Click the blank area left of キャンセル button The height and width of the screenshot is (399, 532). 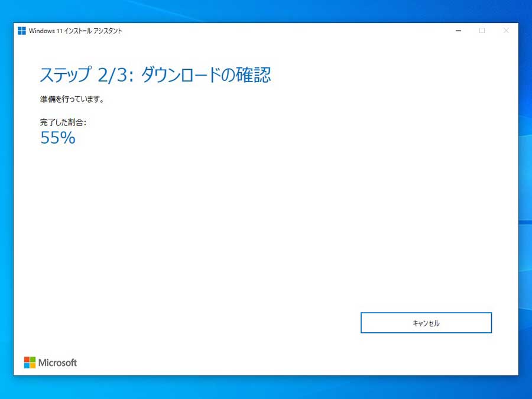(x=236, y=323)
